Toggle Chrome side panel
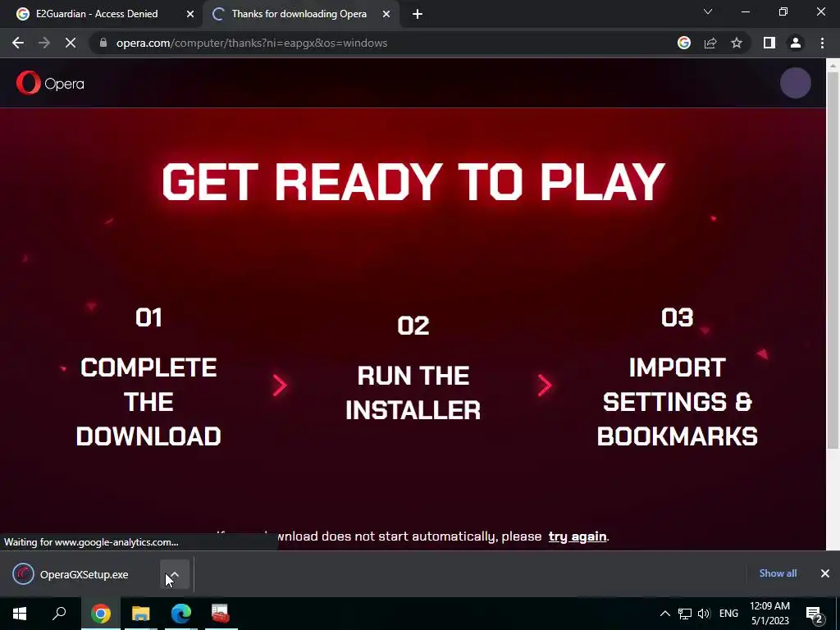Image resolution: width=840 pixels, height=630 pixels. 769,43
